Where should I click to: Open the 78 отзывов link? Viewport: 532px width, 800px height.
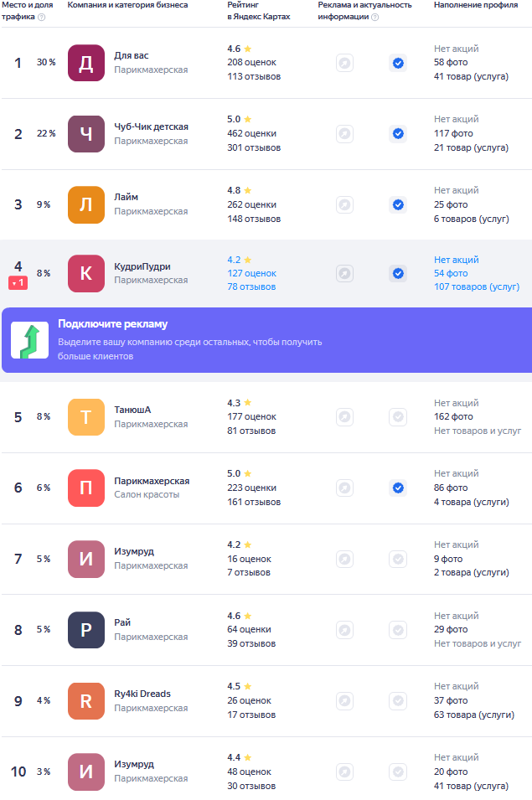tap(251, 286)
